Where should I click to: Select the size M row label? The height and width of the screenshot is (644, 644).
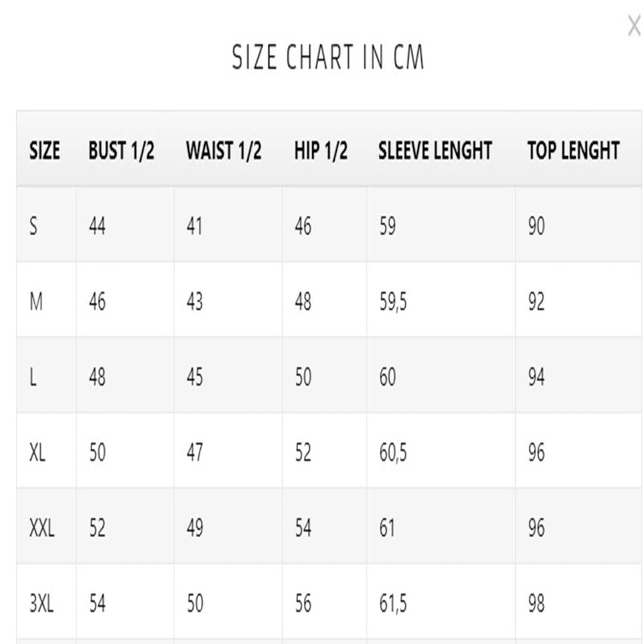[x=36, y=301]
